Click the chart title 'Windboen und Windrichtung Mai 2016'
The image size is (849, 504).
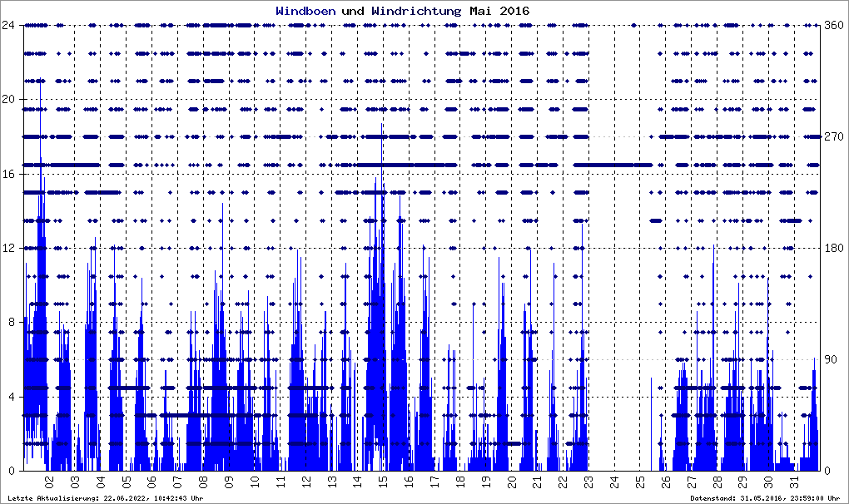click(x=402, y=11)
